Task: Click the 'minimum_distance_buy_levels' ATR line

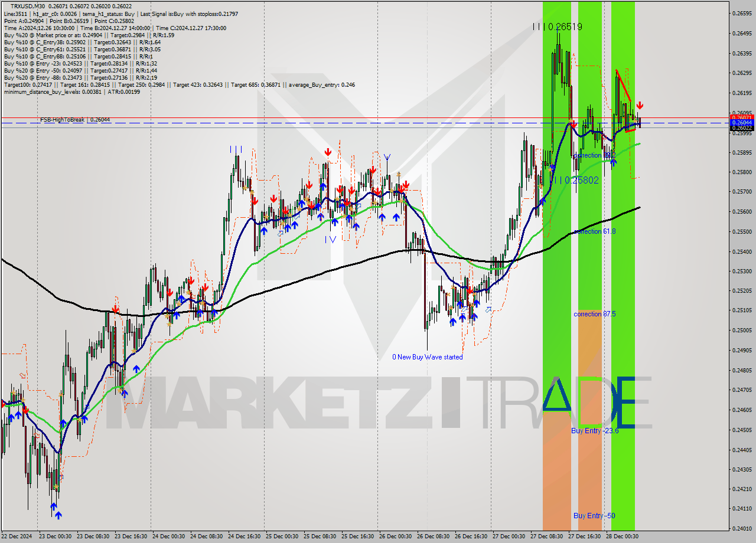Action: (x=72, y=91)
